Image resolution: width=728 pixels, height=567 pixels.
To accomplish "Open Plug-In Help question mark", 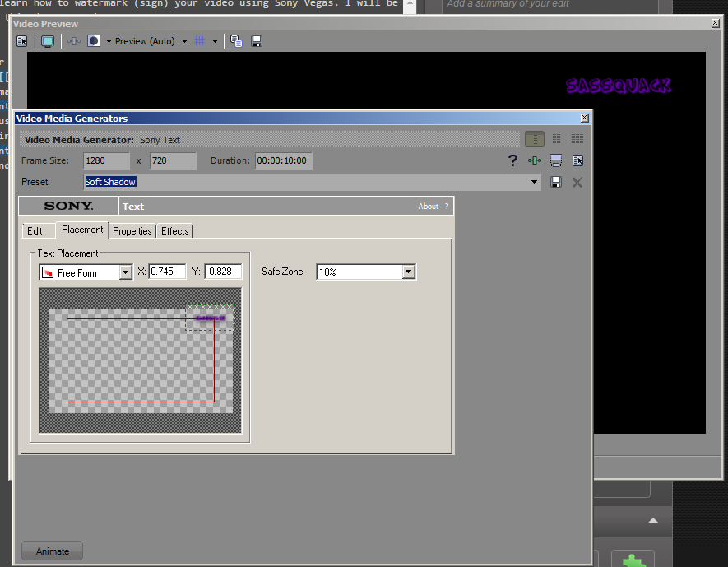I will point(512,160).
